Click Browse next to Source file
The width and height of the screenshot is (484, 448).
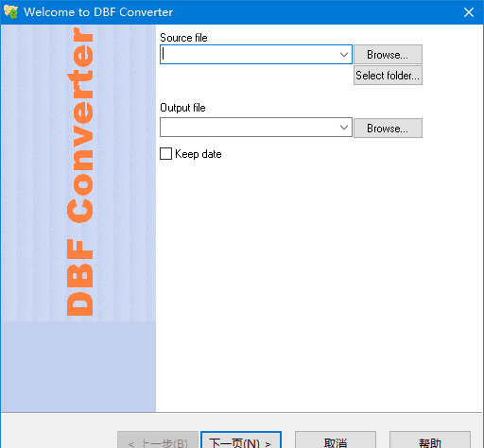[388, 55]
